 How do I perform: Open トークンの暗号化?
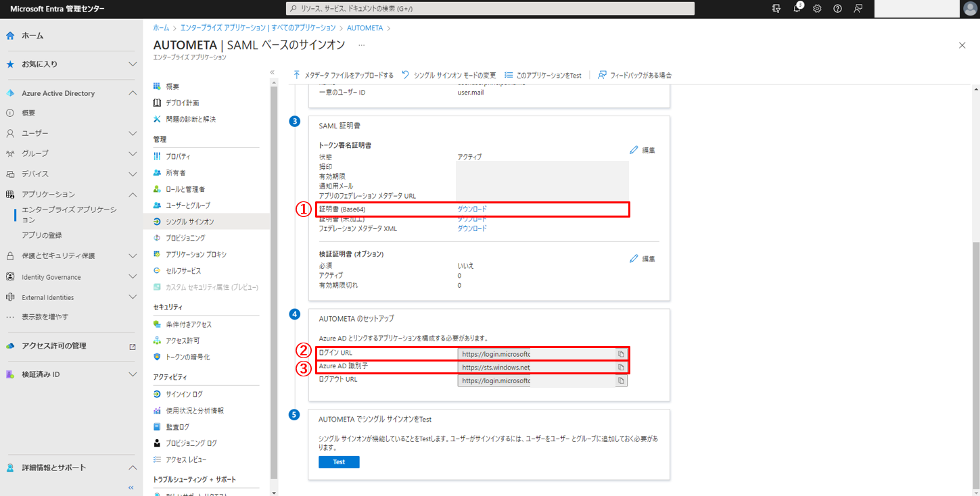[187, 356]
